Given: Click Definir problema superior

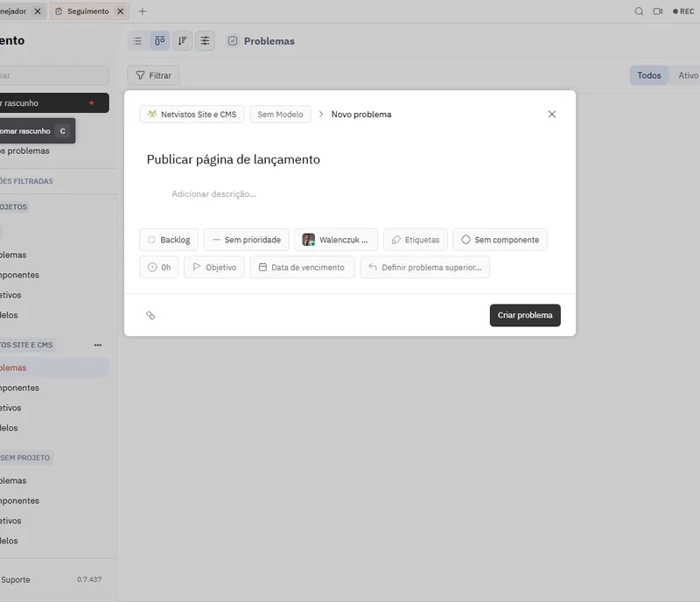Looking at the screenshot, I should (425, 267).
